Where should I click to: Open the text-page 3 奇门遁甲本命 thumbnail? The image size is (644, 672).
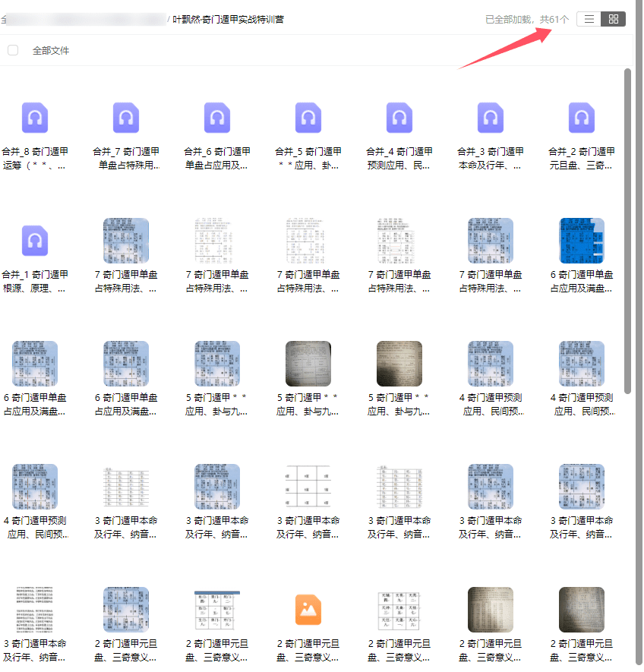point(35,609)
